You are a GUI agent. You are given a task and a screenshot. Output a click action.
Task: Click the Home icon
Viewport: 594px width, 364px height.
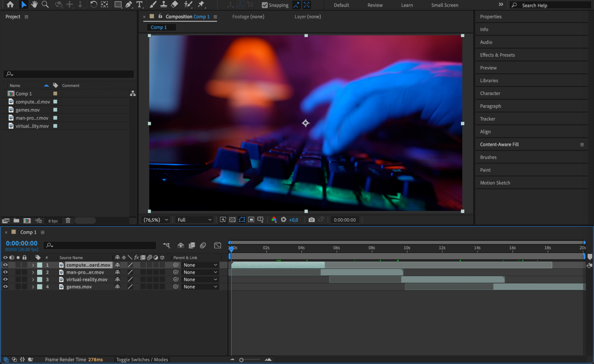(10, 4)
